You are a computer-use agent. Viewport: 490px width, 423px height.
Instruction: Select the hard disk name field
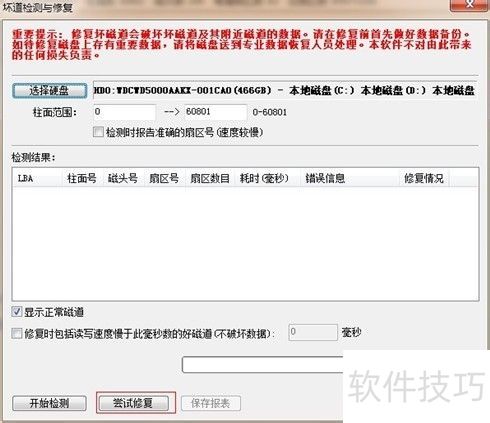click(x=285, y=90)
